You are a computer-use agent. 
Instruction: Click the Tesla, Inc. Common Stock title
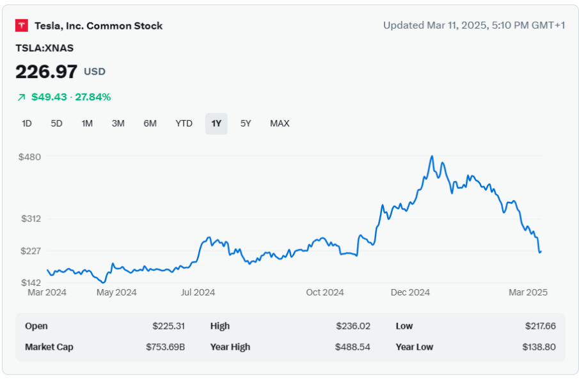99,26
